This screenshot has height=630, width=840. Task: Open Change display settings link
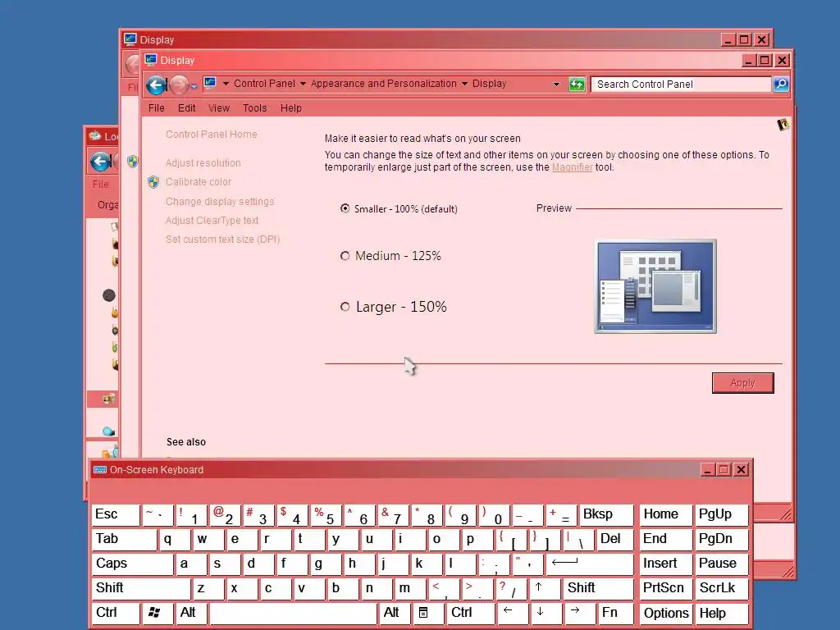pos(220,202)
